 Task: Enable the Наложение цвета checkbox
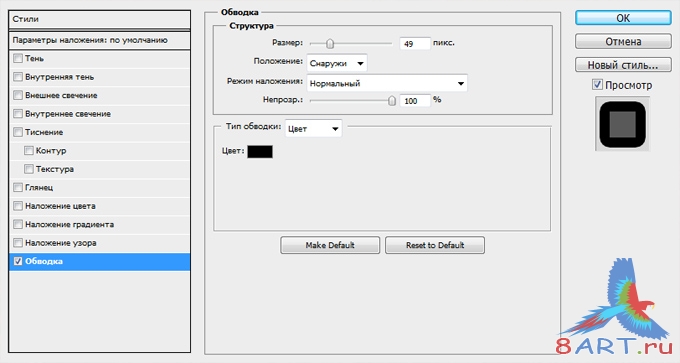click(18, 206)
